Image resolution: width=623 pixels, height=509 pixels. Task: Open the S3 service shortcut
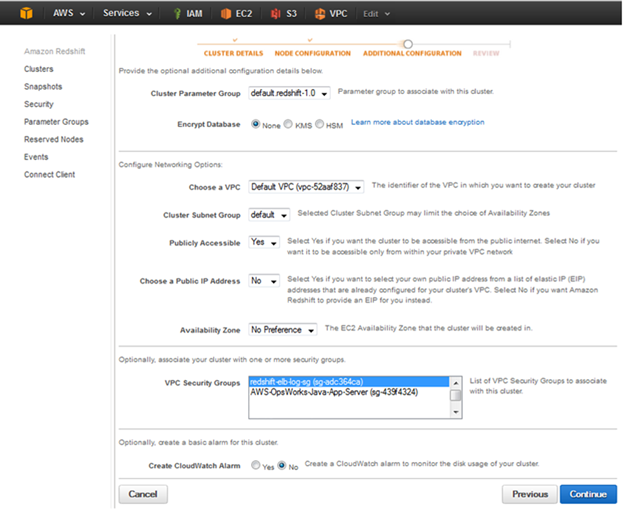point(284,14)
